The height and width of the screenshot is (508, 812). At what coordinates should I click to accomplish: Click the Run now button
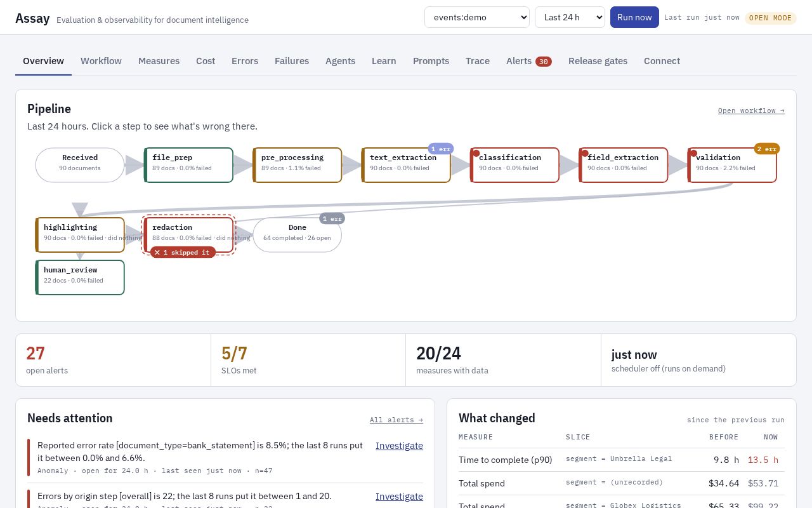point(634,17)
